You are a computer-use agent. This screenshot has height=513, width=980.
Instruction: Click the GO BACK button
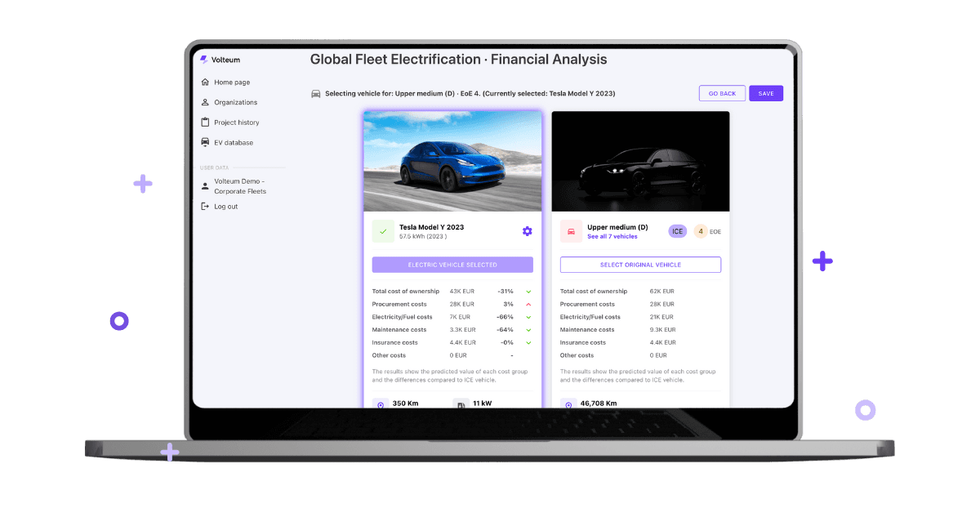(x=722, y=93)
